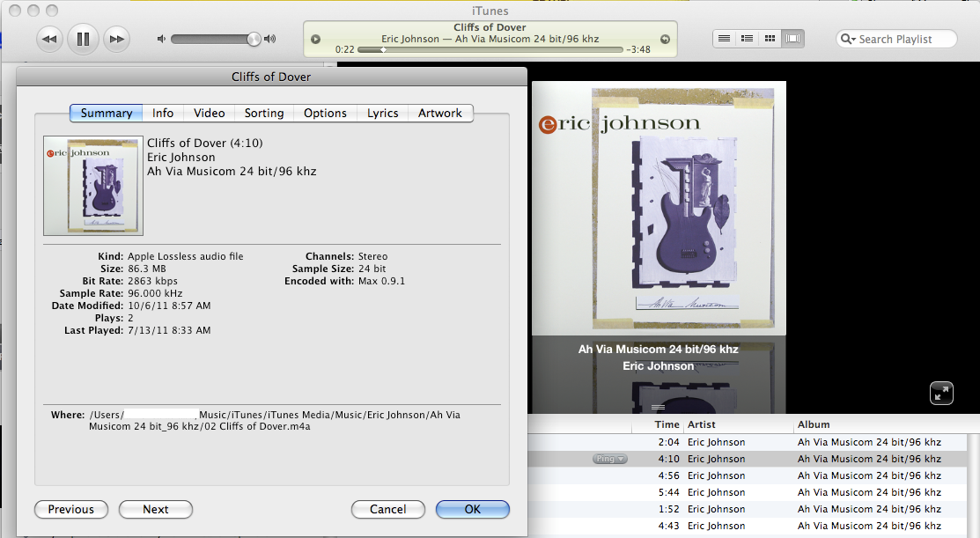Click the album artwork thumbnail in dialog
The width and height of the screenshot is (980, 538).
pyautogui.click(x=93, y=186)
